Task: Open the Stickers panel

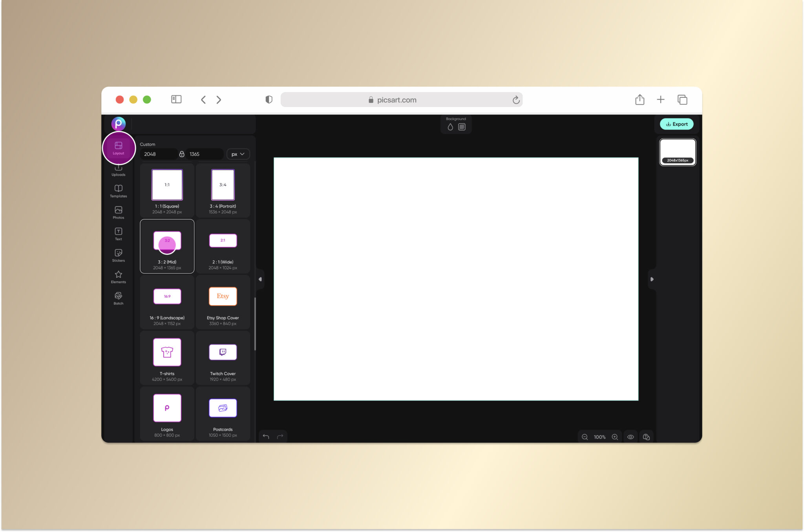Action: tap(118, 255)
